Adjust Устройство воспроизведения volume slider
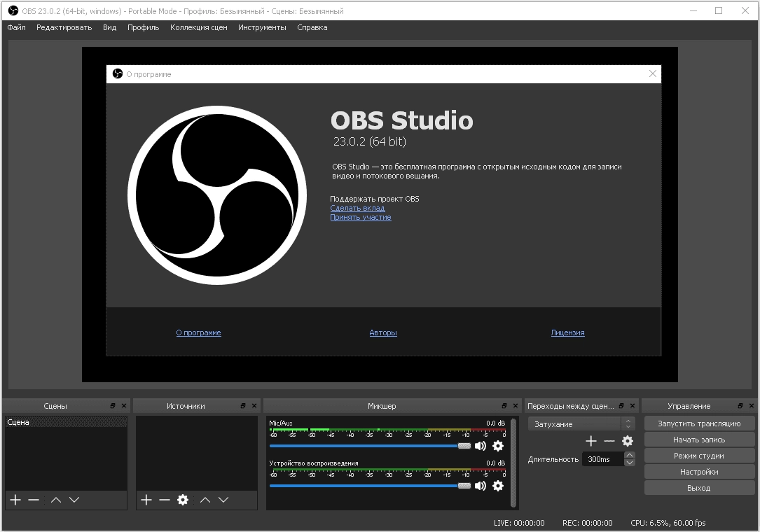 pyautogui.click(x=370, y=486)
